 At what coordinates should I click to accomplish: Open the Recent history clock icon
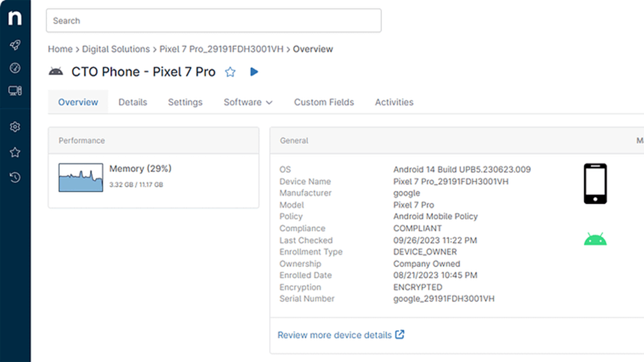[15, 177]
